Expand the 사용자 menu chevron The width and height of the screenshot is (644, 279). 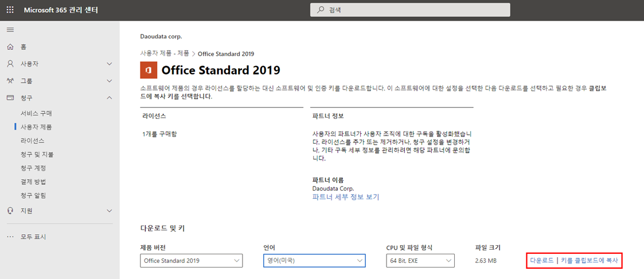[x=110, y=64]
